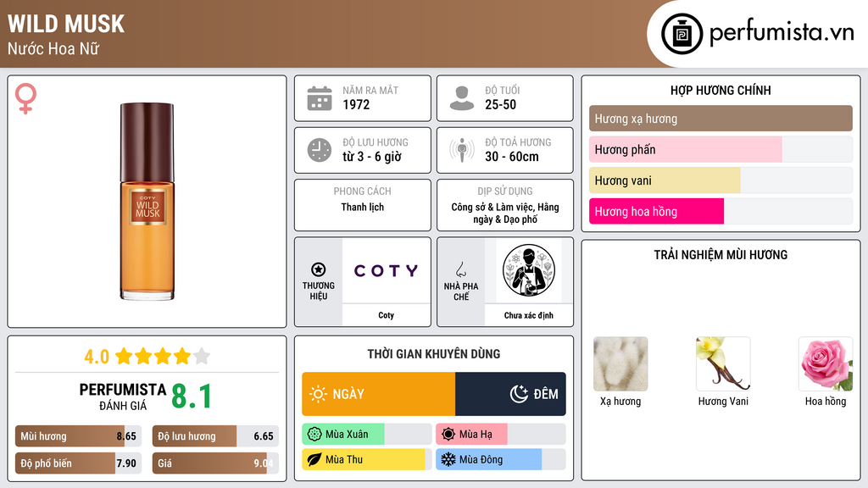Click the 4.0 star rating number

97,357
